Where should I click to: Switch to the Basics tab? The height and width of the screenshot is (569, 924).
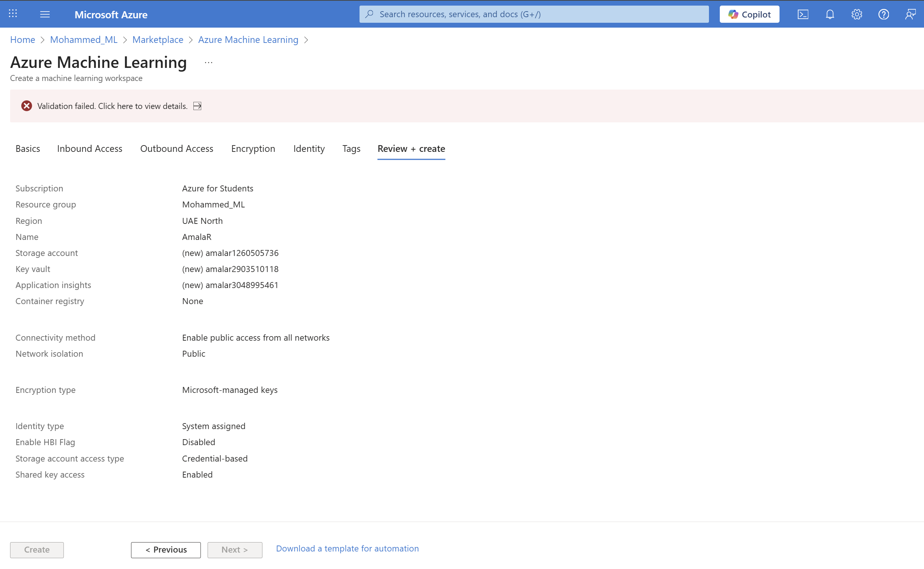pos(28,148)
